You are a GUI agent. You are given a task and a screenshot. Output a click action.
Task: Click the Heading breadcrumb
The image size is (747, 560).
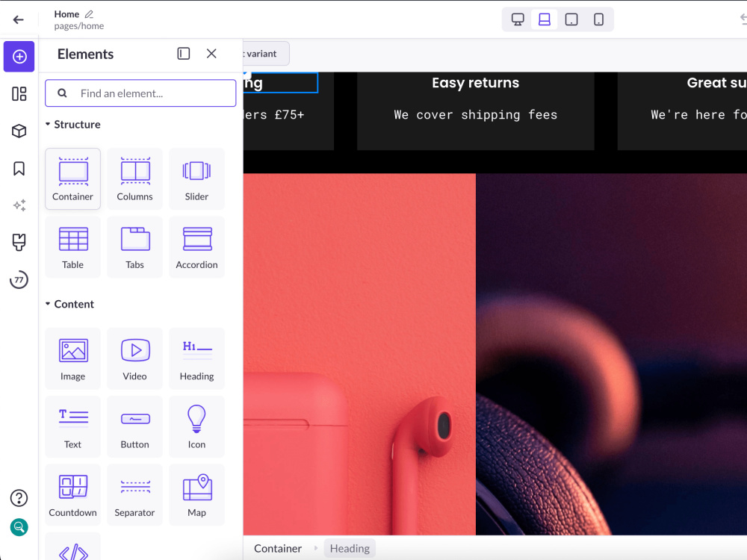[350, 549]
